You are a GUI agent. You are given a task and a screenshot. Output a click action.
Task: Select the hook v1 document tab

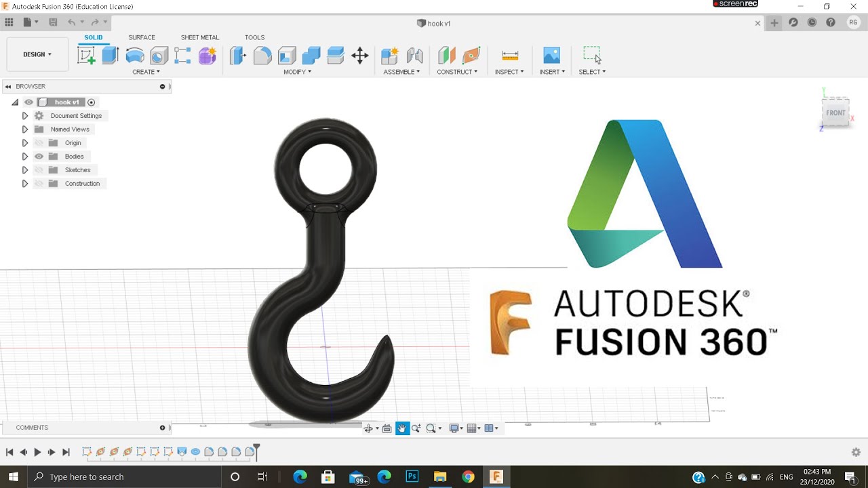point(434,23)
